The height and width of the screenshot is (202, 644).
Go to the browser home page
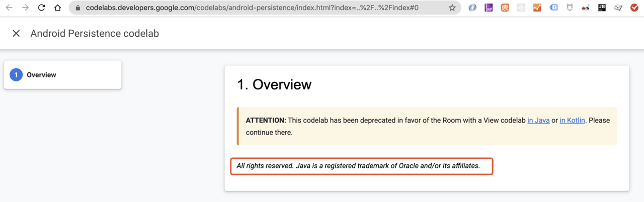coord(58,8)
